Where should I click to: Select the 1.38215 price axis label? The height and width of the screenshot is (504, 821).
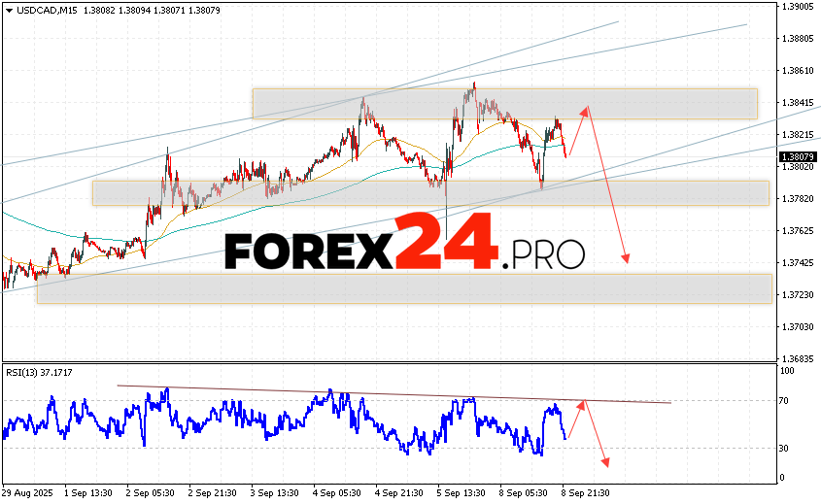click(798, 135)
